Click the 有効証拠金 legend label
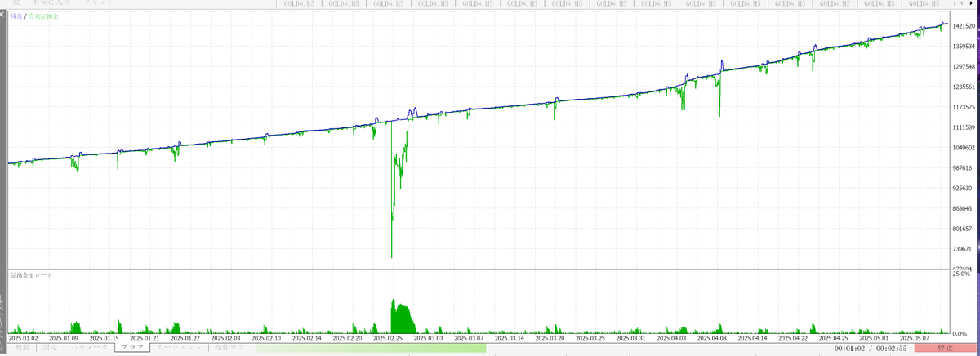980x356 pixels. (x=43, y=16)
